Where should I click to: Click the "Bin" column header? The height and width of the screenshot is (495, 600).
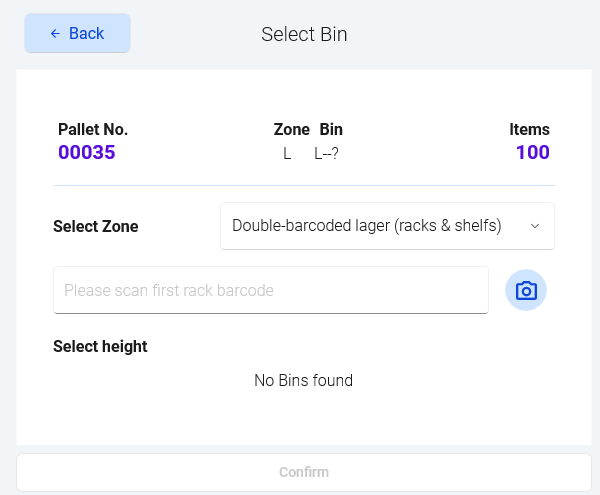coord(331,129)
